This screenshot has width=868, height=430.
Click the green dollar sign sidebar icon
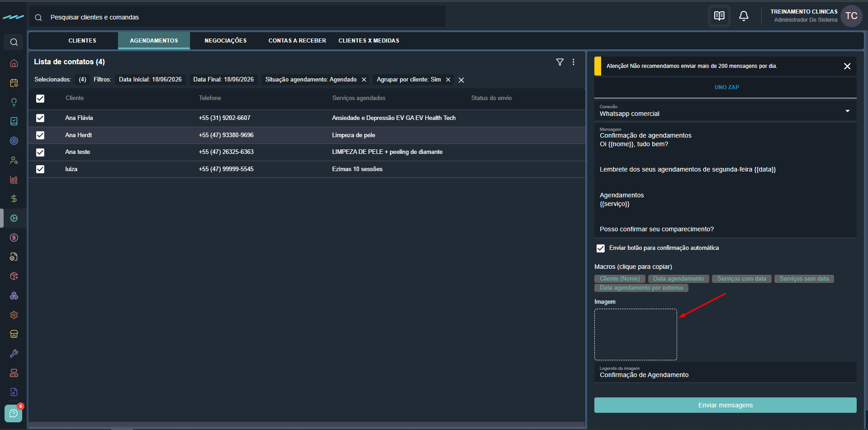(x=14, y=199)
